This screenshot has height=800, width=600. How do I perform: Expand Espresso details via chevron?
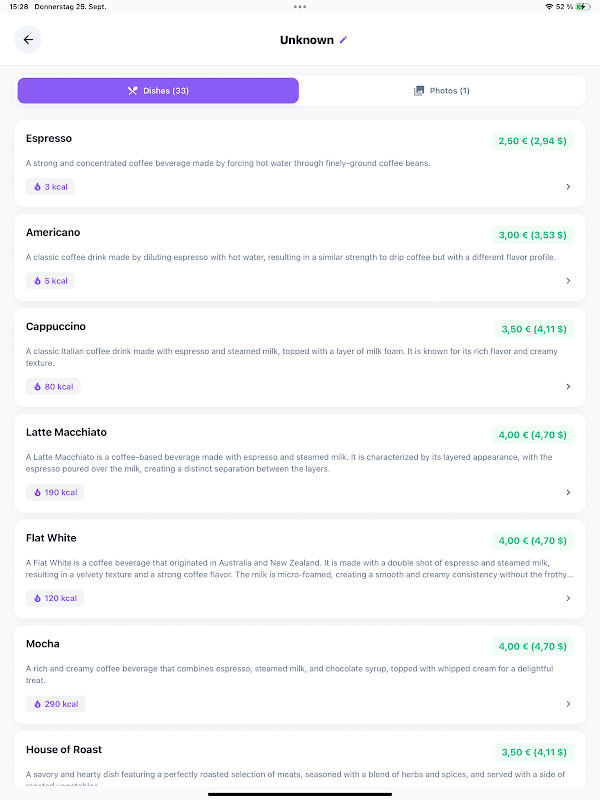[568, 187]
